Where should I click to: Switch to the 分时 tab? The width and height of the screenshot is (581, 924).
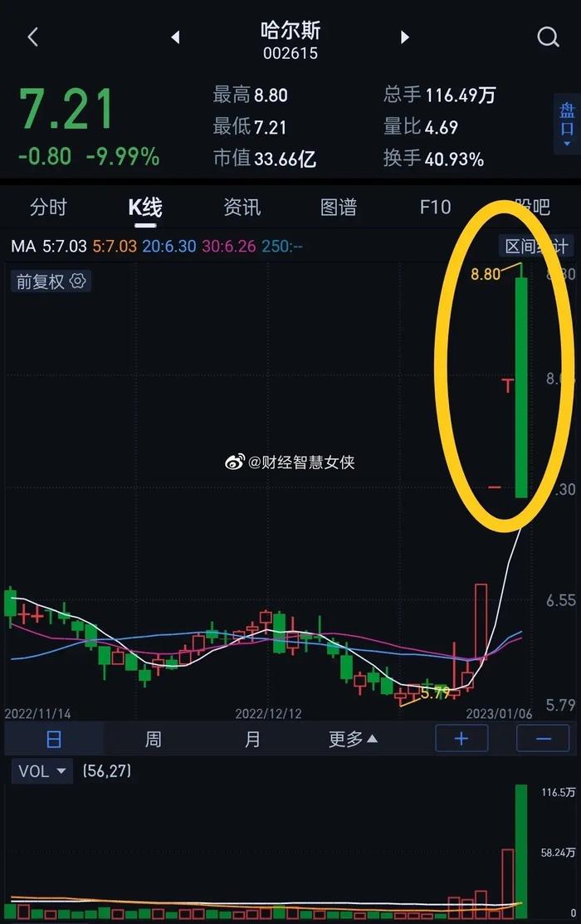pos(48,208)
